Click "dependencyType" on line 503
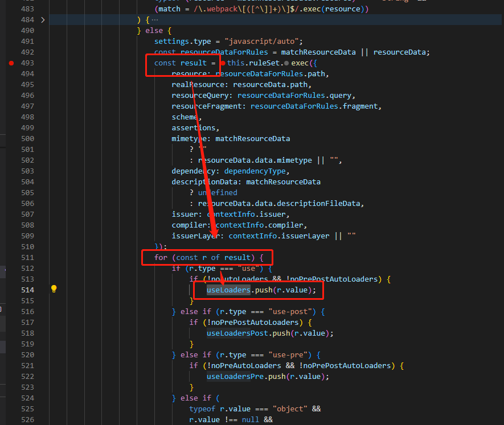The width and height of the screenshot is (504, 425). pos(255,171)
